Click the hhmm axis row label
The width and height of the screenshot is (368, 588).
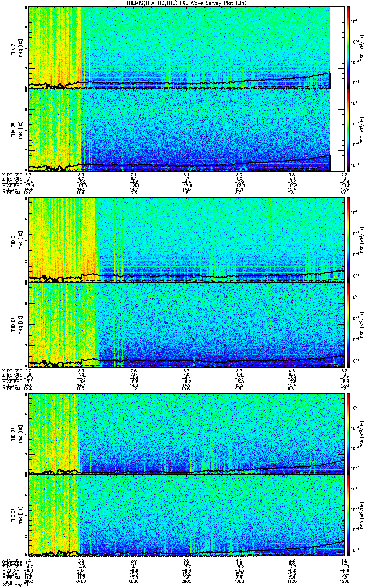pyautogui.click(x=7, y=581)
